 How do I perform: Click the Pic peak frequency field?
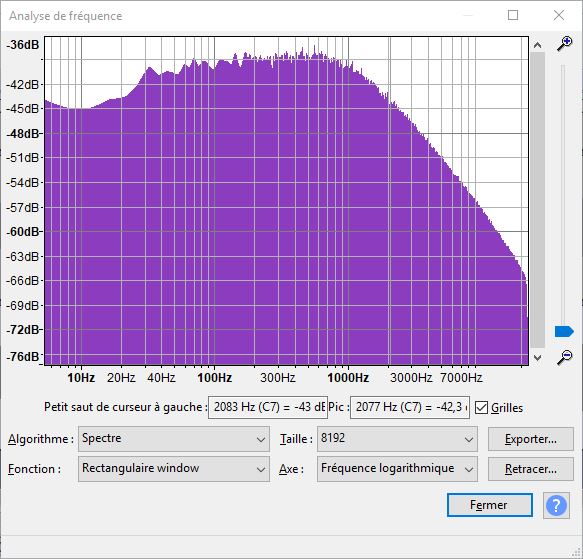click(410, 407)
